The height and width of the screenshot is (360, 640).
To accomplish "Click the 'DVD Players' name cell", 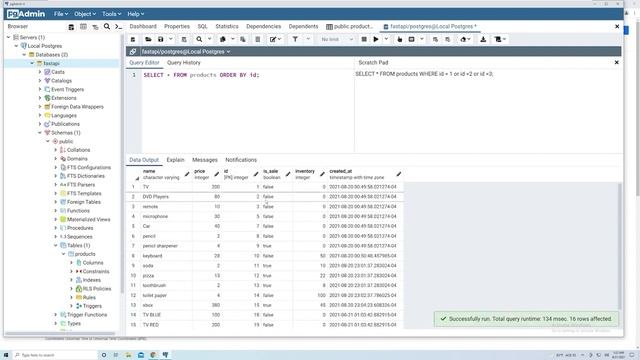I will [167, 197].
